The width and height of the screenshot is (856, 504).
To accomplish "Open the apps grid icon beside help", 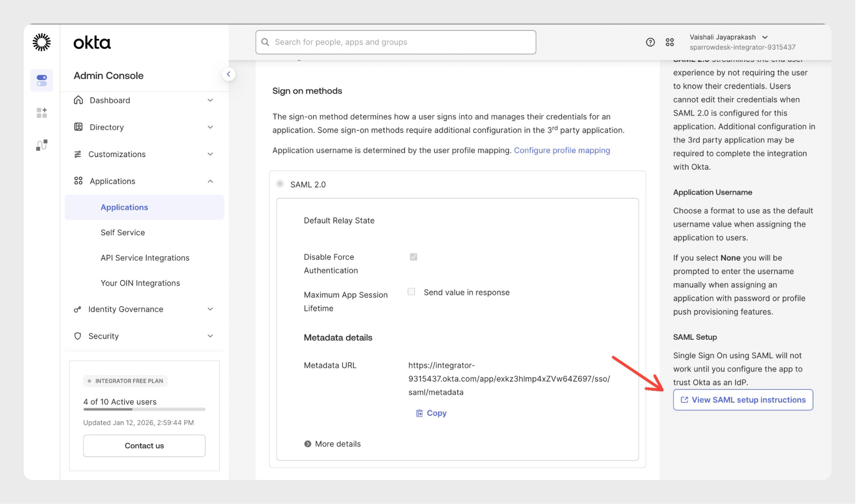I will pyautogui.click(x=670, y=42).
